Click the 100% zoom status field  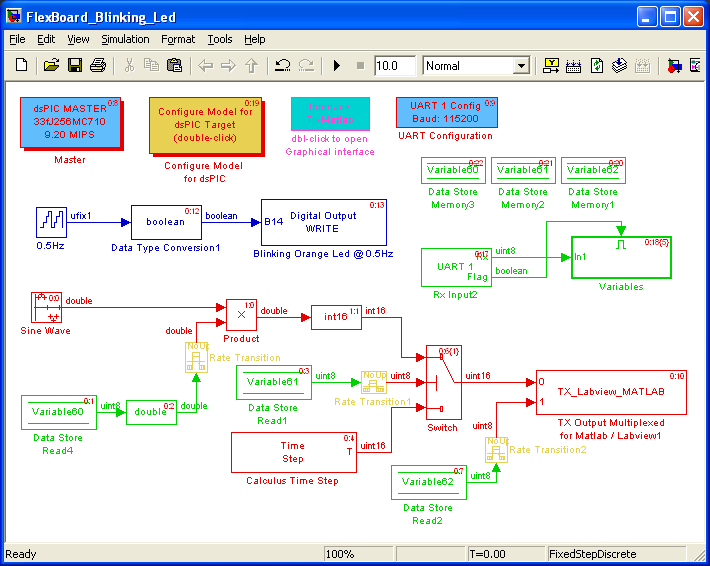358,554
